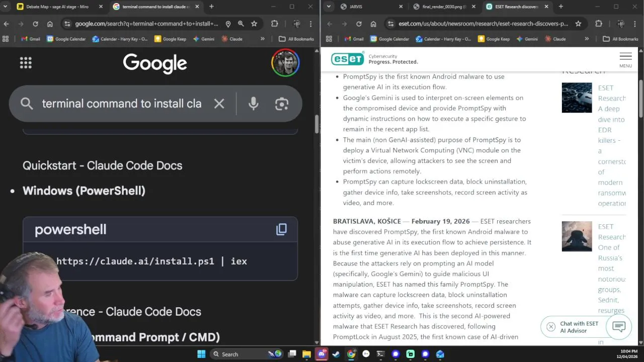Open the ESET hamburger MENU
This screenshot has height=362, width=644.
(625, 60)
